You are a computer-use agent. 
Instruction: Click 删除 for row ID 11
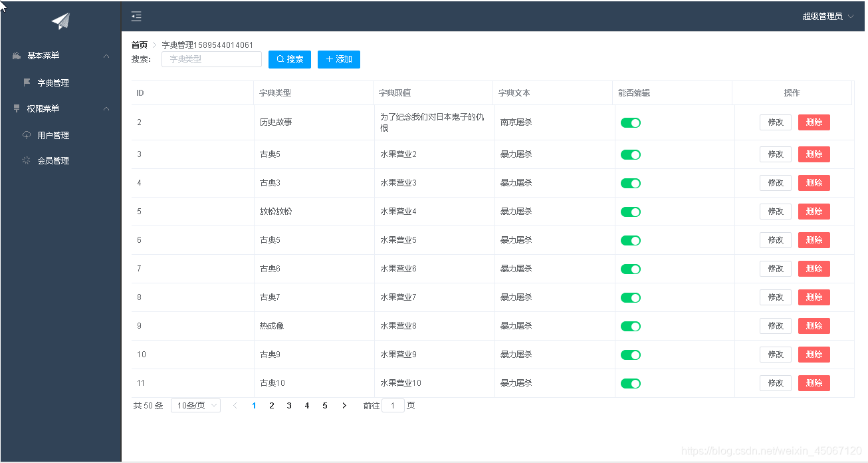(x=814, y=383)
